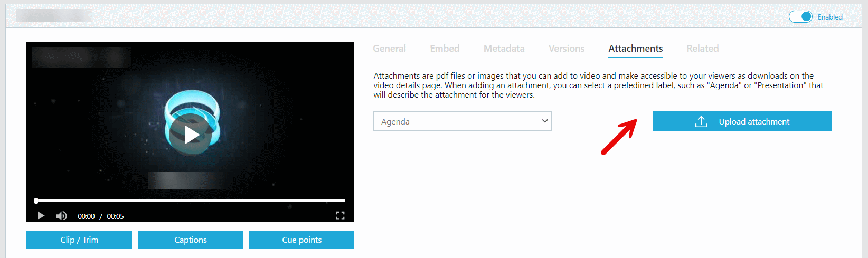868x258 pixels.
Task: Open the Clip / Trim editor
Action: [x=79, y=240]
